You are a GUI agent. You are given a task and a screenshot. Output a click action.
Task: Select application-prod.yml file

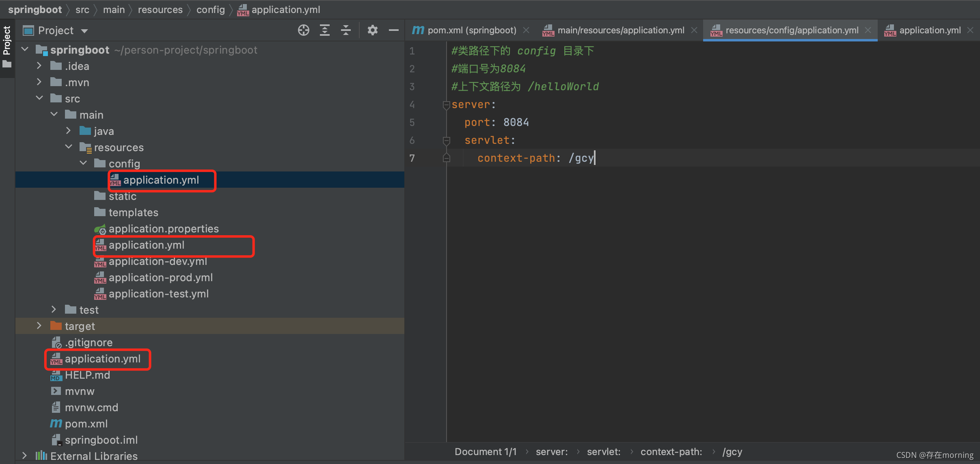(x=161, y=278)
